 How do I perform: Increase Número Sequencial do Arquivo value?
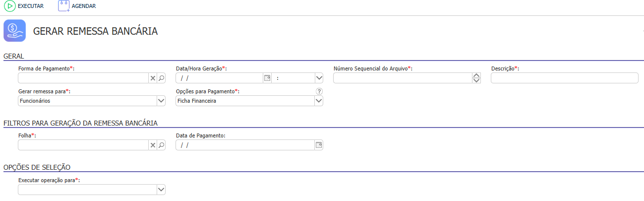pyautogui.click(x=476, y=75)
